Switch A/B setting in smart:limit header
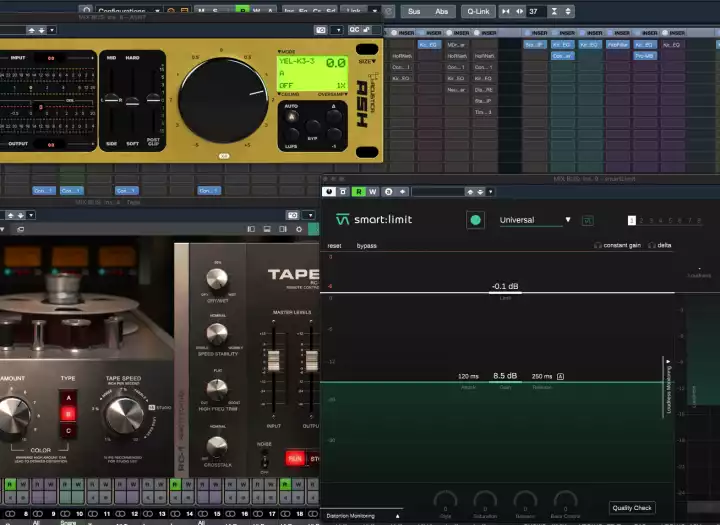The image size is (720, 525). point(388,192)
